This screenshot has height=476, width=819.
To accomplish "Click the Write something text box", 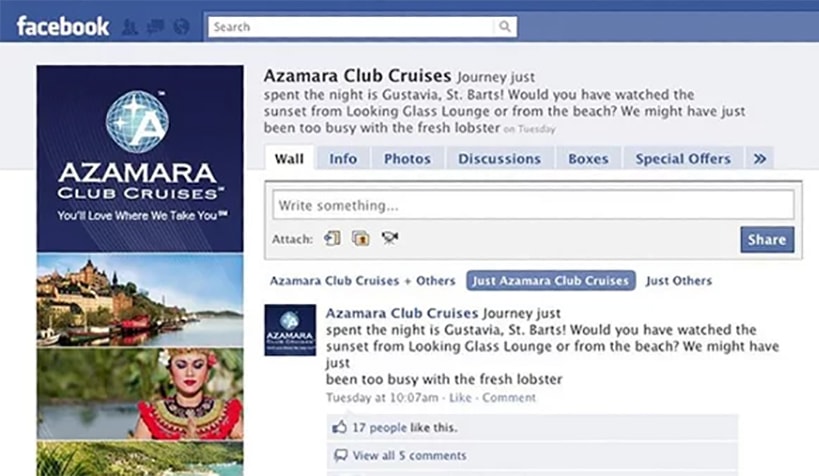I will [533, 205].
